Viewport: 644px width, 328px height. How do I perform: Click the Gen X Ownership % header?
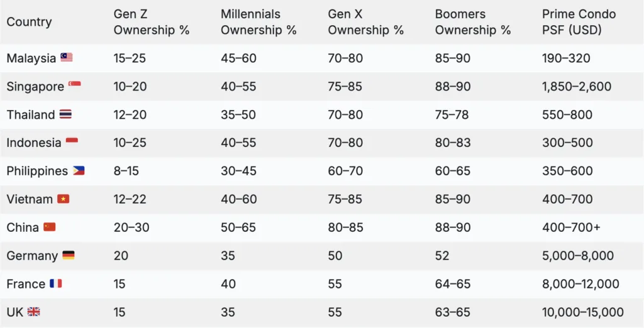pyautogui.click(x=365, y=22)
